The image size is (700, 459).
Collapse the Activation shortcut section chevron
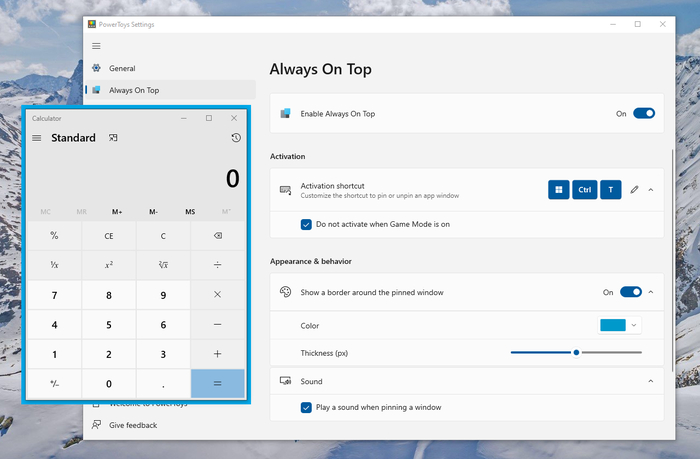[651, 189]
